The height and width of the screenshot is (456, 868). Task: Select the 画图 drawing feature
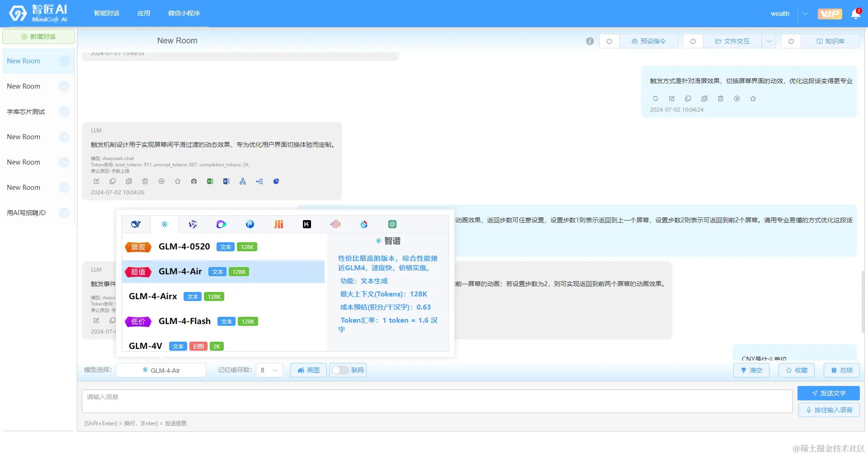coord(308,370)
